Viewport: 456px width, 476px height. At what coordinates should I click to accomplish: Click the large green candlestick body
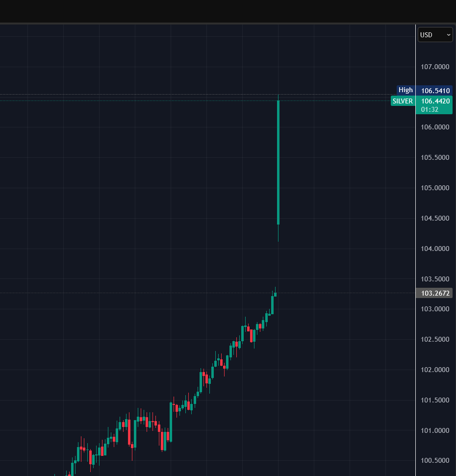point(278,162)
